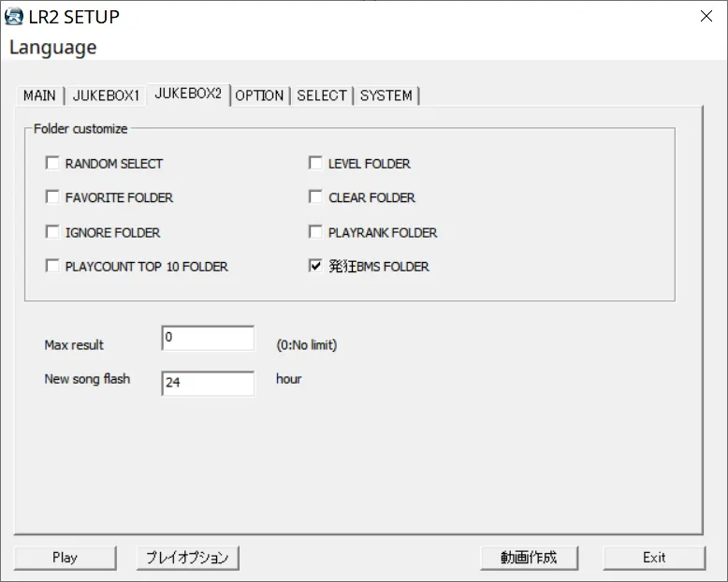This screenshot has width=728, height=582.
Task: Click the 動画作成 button
Action: tap(530, 558)
